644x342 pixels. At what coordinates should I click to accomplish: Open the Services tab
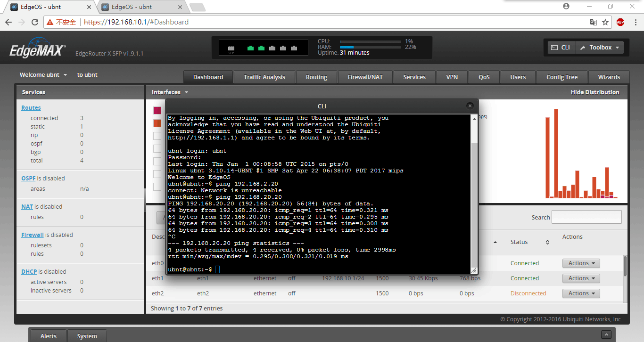coord(414,77)
